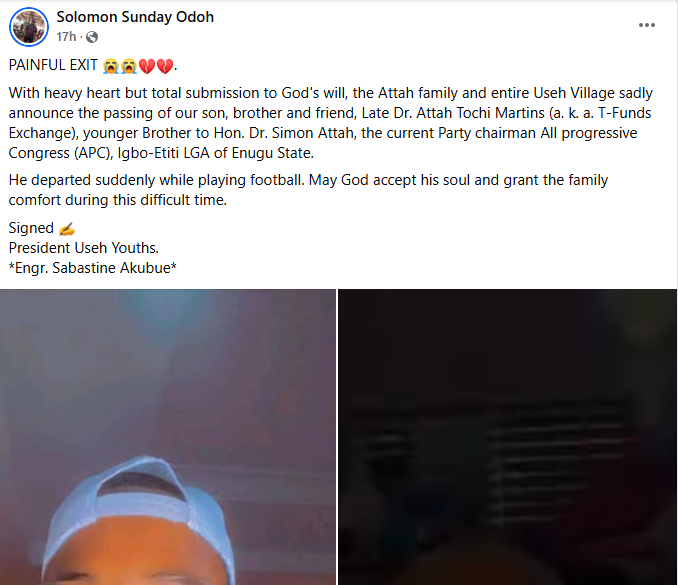Click the '*Engr. Sabastine Akubue*' signature line
678x585 pixels.
(x=93, y=268)
